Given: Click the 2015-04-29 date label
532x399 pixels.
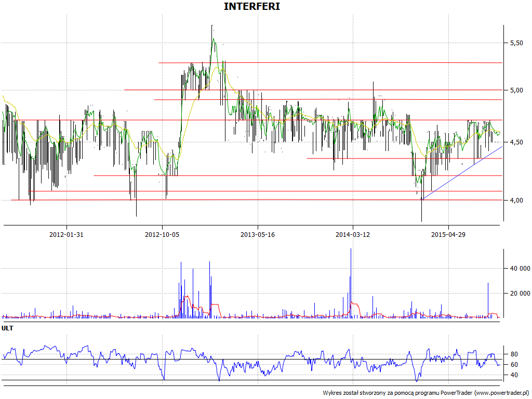Looking at the screenshot, I should click(448, 234).
